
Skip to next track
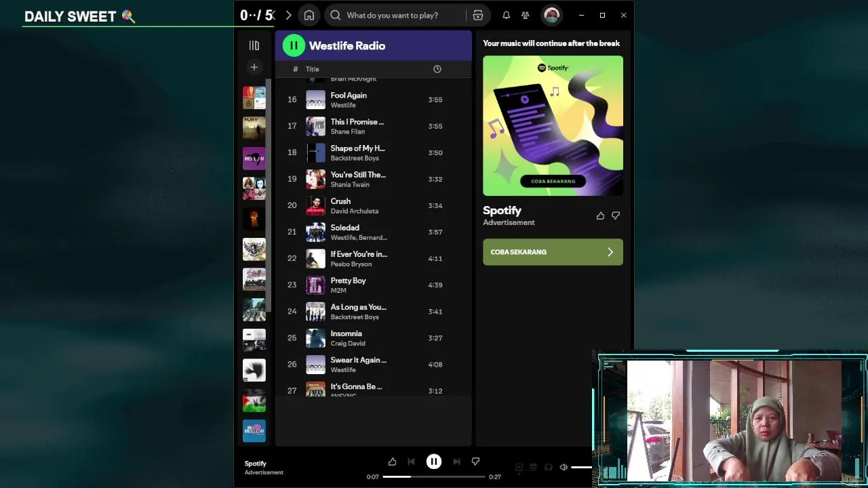(456, 462)
